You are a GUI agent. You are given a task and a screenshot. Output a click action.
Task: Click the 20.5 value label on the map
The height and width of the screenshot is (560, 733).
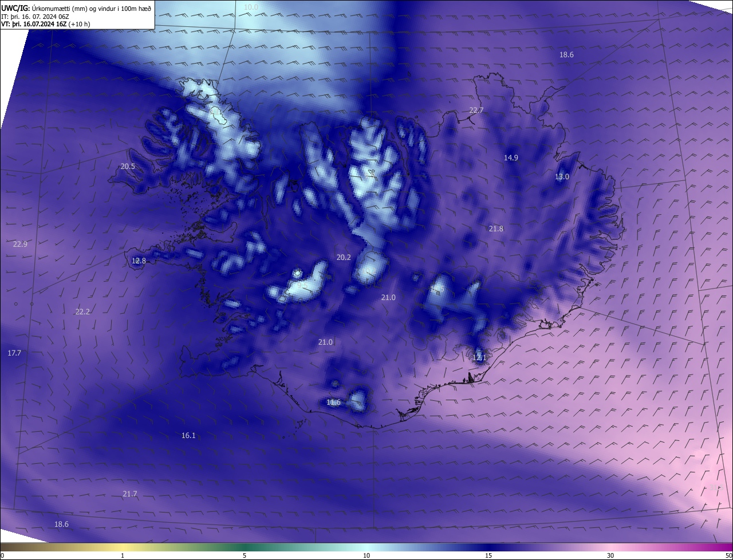(128, 166)
